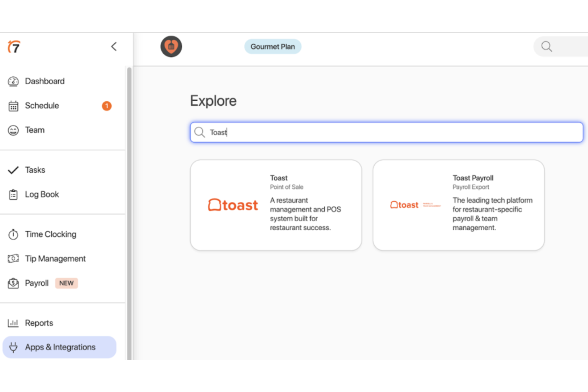
Task: Click the Payroll Export label
Action: [x=471, y=187]
